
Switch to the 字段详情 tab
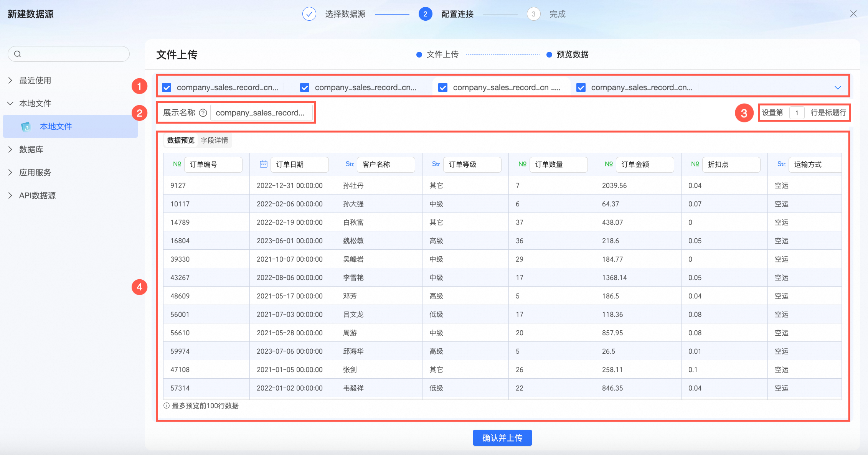pyautogui.click(x=214, y=140)
